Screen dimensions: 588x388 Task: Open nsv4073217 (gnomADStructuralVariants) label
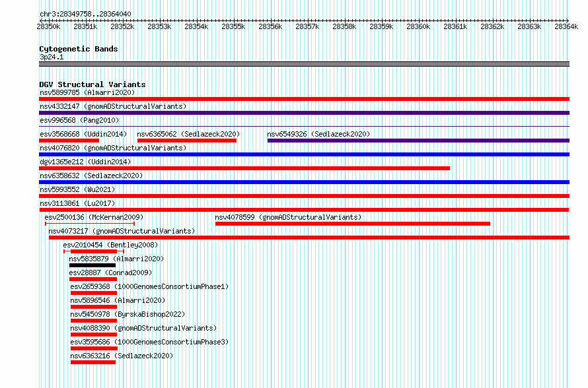pos(122,231)
